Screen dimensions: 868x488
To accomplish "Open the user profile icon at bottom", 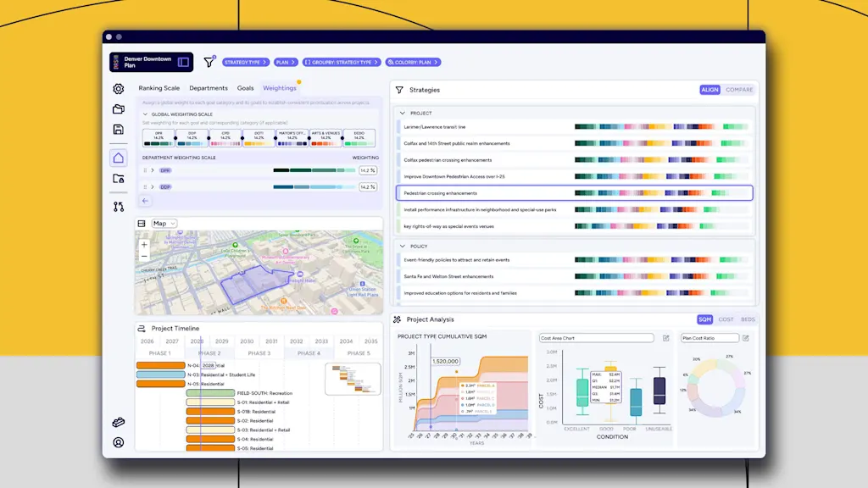I will (119, 442).
